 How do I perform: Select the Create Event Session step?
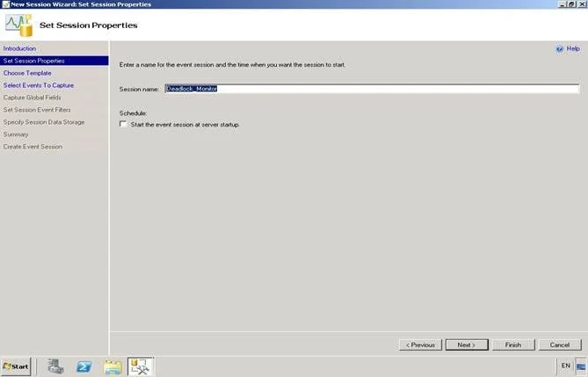click(33, 147)
